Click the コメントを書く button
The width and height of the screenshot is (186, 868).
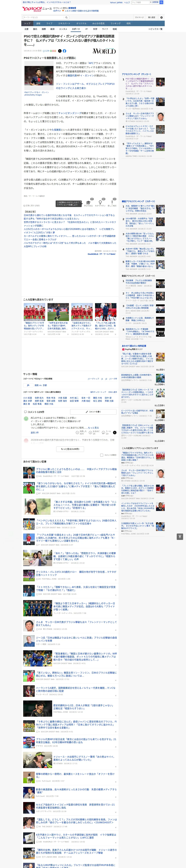click(93, 412)
